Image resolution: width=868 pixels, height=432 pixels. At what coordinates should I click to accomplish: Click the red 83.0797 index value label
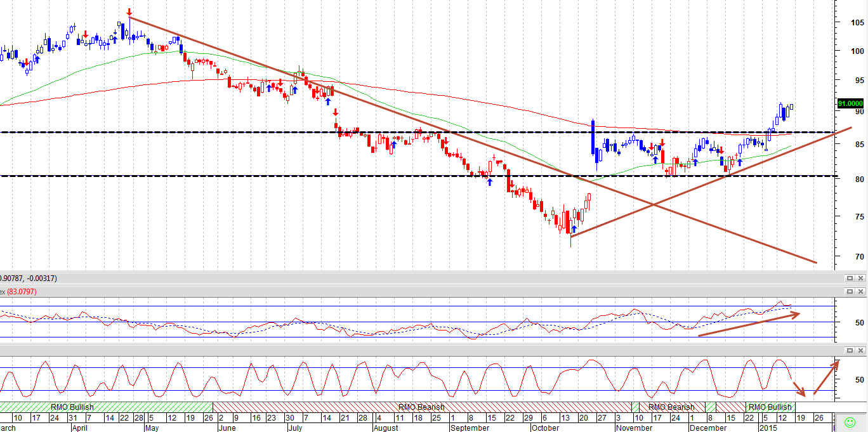pyautogui.click(x=22, y=292)
